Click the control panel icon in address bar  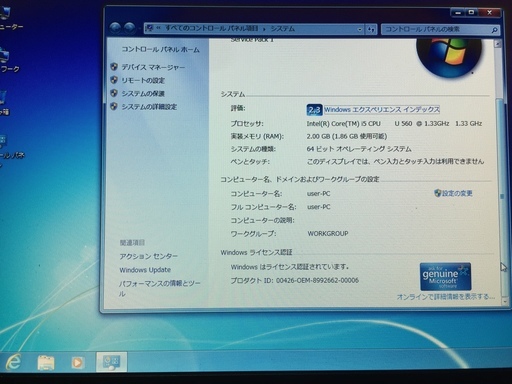(150, 28)
